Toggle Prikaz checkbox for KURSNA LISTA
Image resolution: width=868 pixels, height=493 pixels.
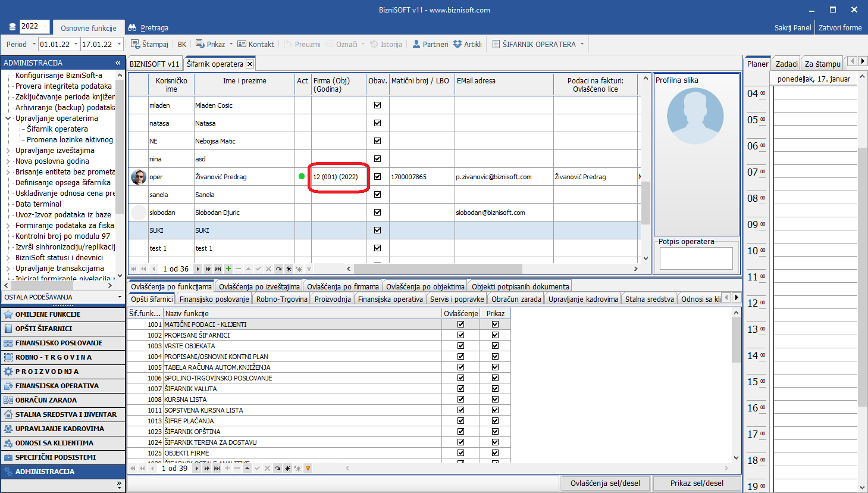click(495, 400)
